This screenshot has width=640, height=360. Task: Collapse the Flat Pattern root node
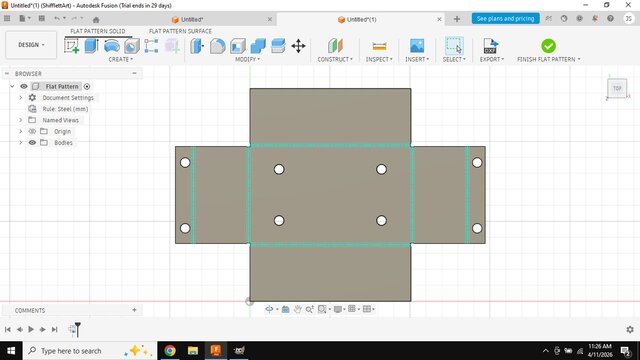(x=12, y=86)
